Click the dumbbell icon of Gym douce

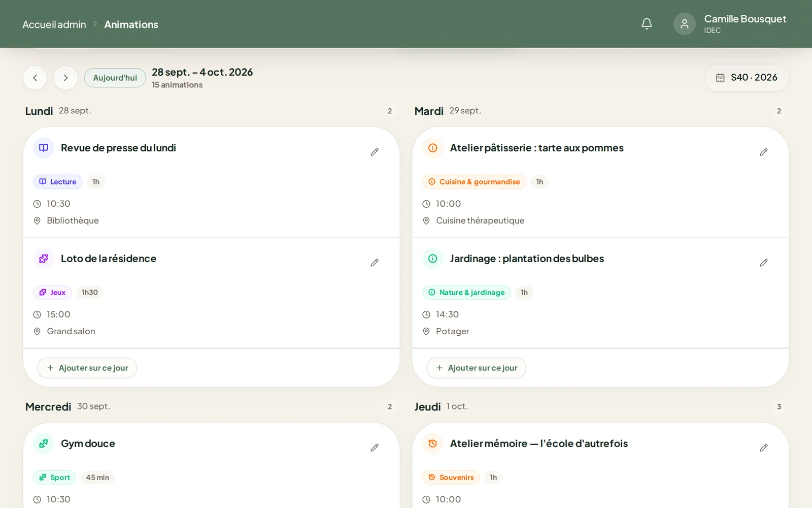[44, 443]
